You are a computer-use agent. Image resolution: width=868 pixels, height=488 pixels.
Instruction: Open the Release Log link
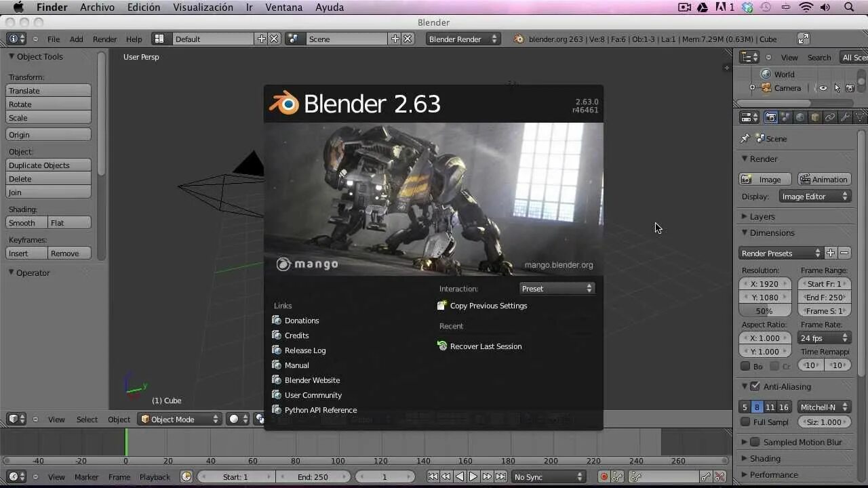click(305, 350)
